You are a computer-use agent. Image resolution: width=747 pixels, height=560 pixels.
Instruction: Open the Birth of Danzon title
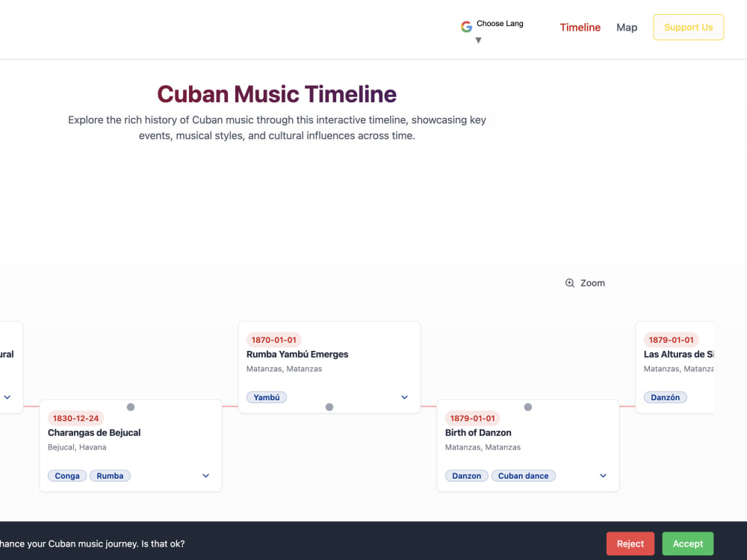(x=478, y=433)
